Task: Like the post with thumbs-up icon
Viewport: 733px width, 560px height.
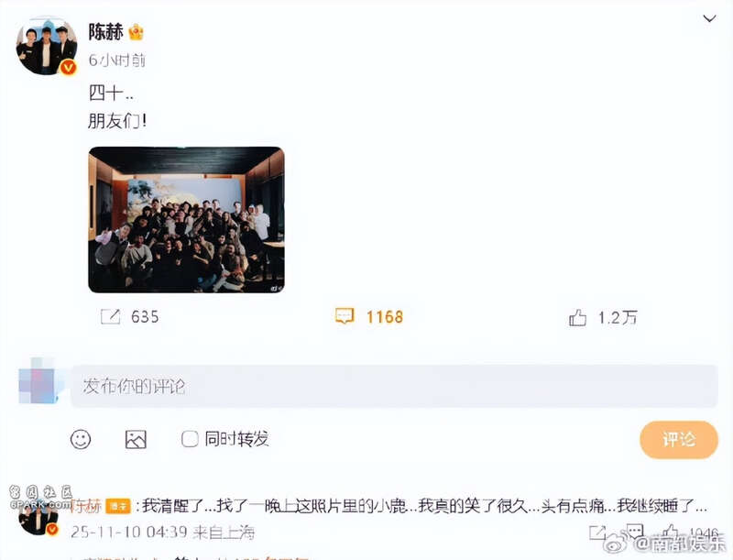Action: point(578,318)
